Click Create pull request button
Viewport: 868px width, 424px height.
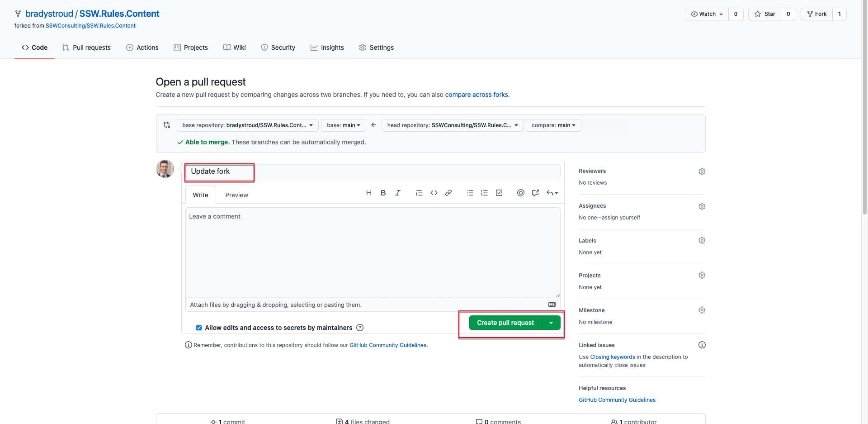505,323
